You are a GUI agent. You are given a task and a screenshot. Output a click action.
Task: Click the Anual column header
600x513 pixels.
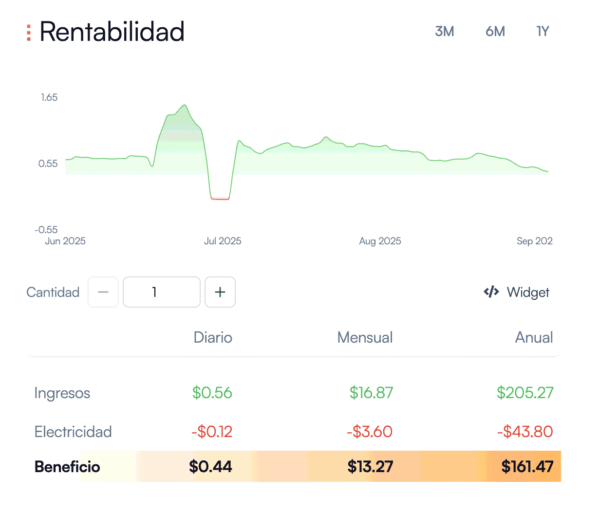tap(534, 337)
